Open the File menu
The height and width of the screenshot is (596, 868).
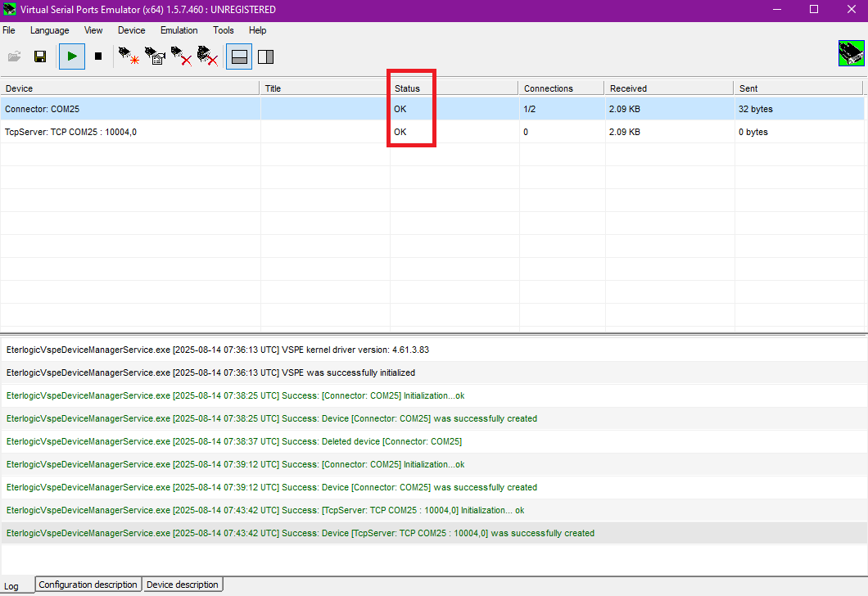tap(9, 30)
